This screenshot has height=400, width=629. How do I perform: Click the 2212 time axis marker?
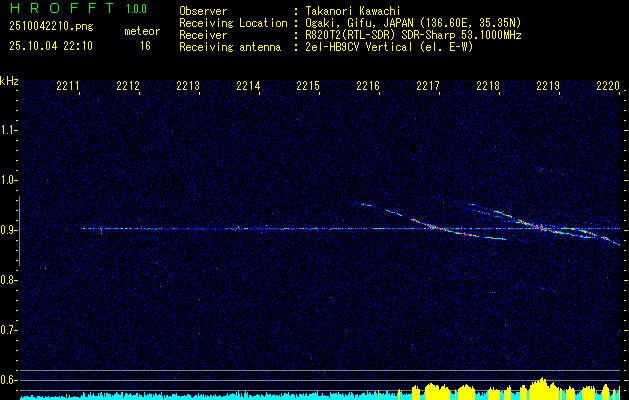128,86
